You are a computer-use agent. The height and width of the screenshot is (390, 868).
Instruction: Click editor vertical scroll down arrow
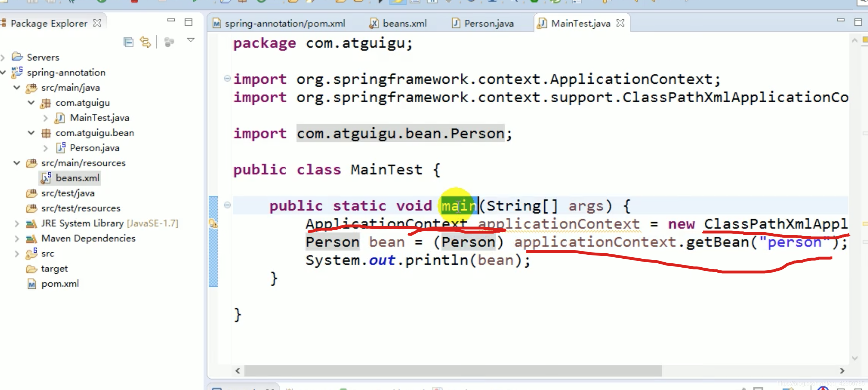[855, 358]
